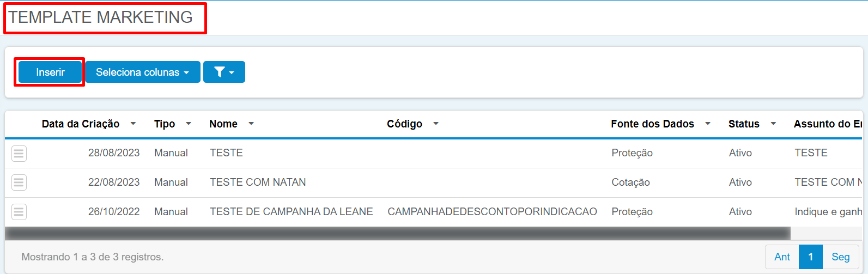Viewport: 868px width, 274px height.
Task: Click the TEMPLATE MARKETING page title
Action: (101, 17)
